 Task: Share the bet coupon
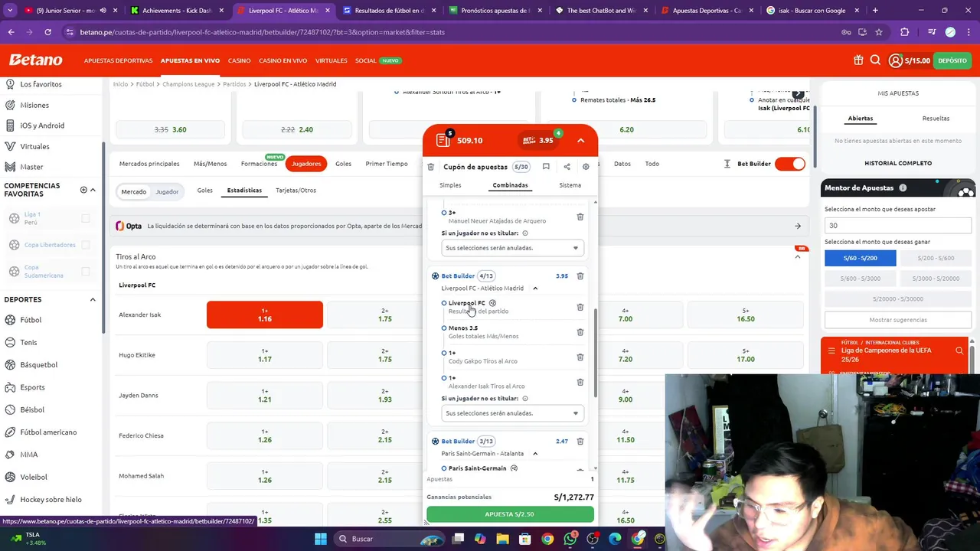coord(567,167)
